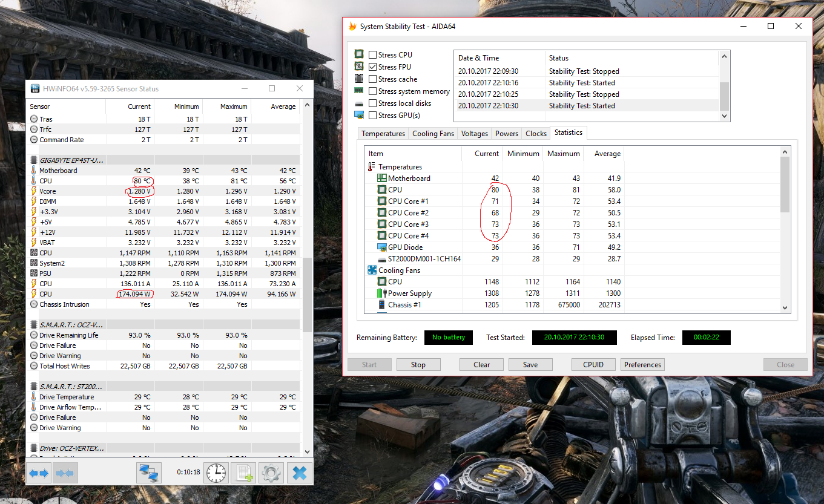
Task: Select the Statistics tab
Action: [x=569, y=133]
